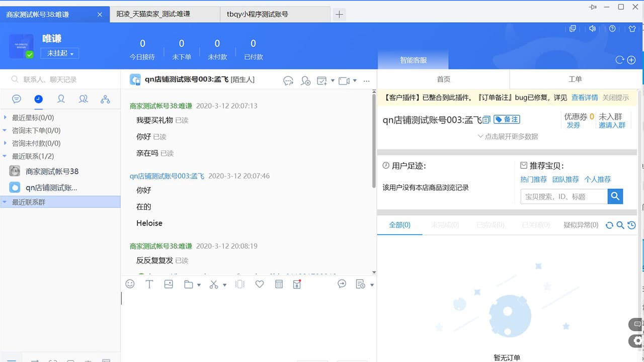Click the organization structure icon in sidebar
This screenshot has height=362, width=644.
[105, 99]
